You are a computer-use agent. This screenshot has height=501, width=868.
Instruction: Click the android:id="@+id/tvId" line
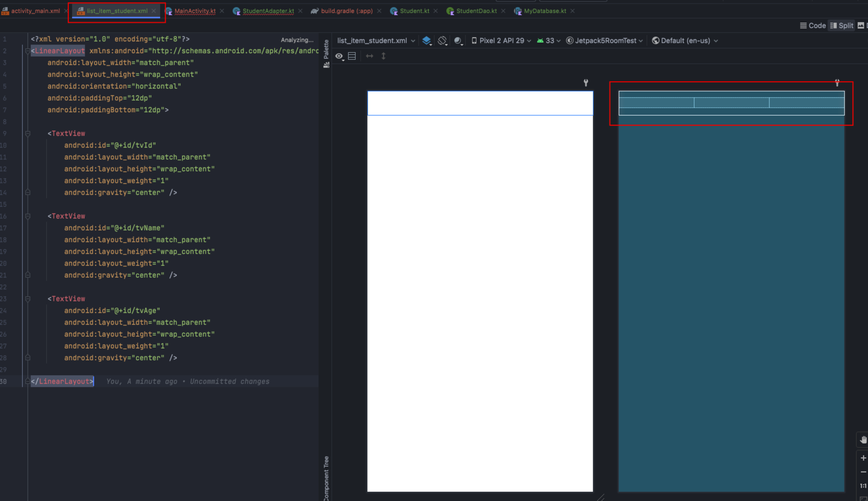pos(110,146)
